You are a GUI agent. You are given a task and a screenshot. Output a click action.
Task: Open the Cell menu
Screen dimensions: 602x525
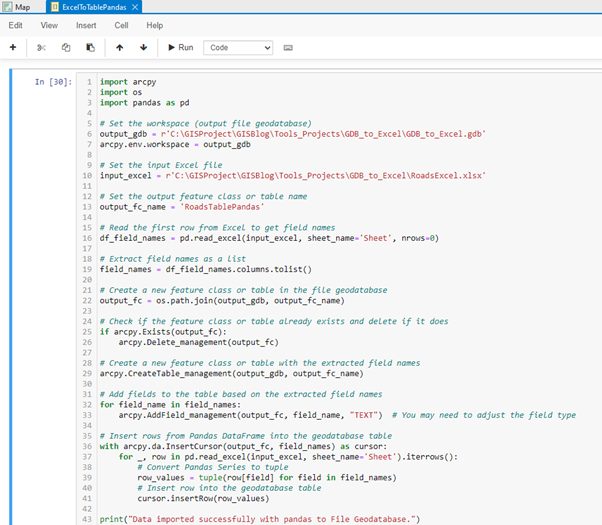[x=121, y=25]
